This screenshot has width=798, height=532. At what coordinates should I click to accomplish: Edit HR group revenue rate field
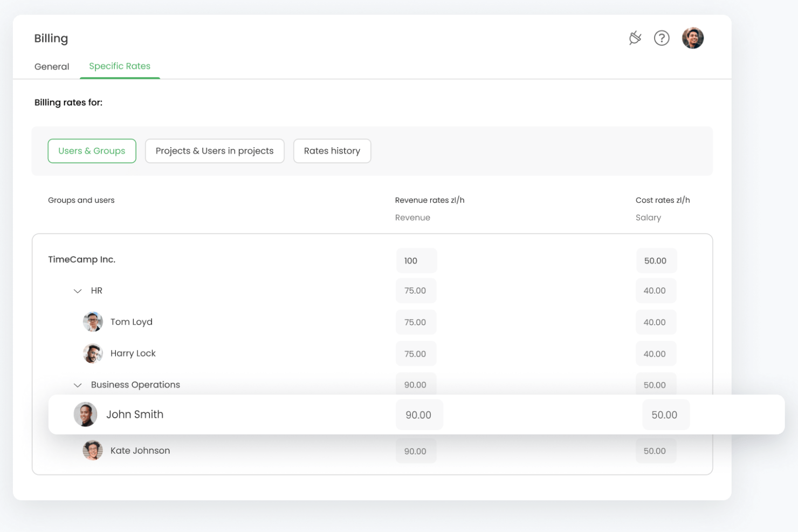416,291
